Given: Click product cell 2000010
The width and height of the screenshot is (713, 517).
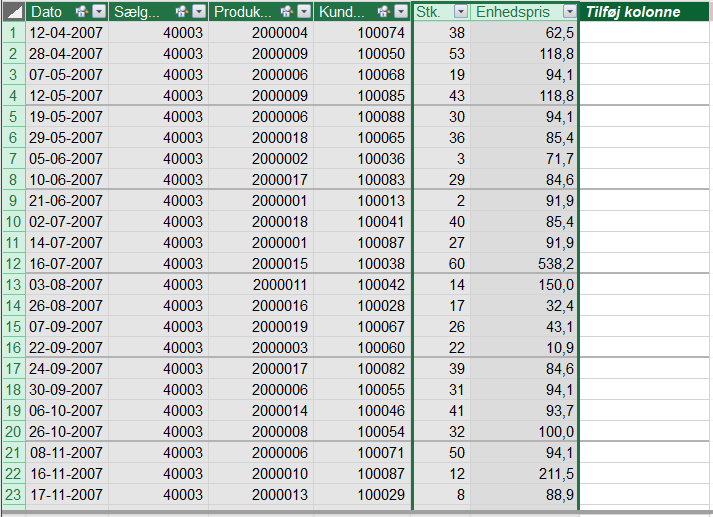Looking at the screenshot, I should pos(261,474).
